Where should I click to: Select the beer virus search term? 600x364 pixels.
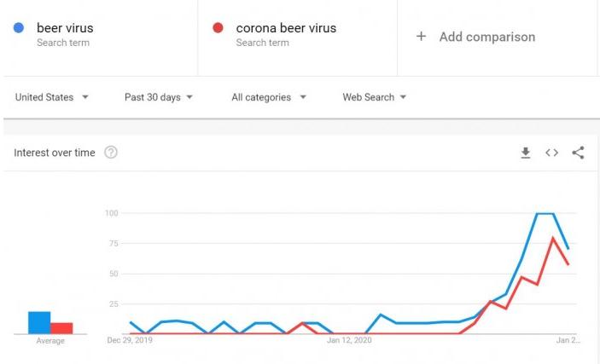point(65,28)
